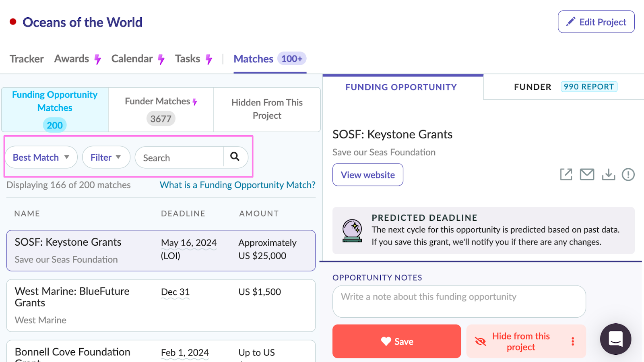Click the crystal ball predicted deadline icon
The image size is (644, 362).
[352, 230]
